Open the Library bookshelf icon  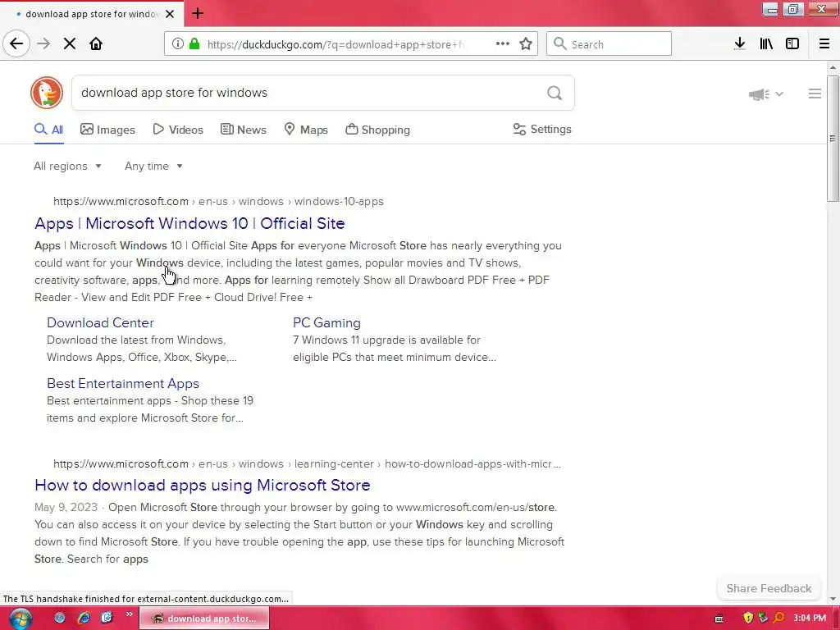[x=766, y=44]
